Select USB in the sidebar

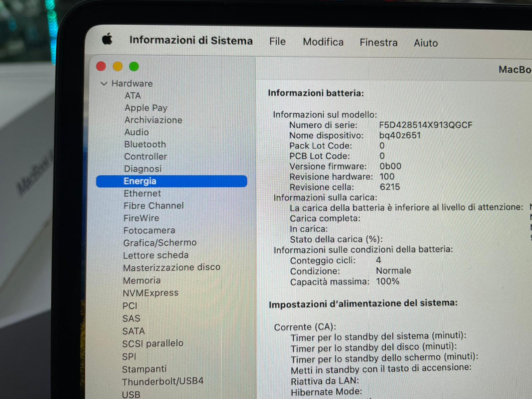(x=131, y=394)
